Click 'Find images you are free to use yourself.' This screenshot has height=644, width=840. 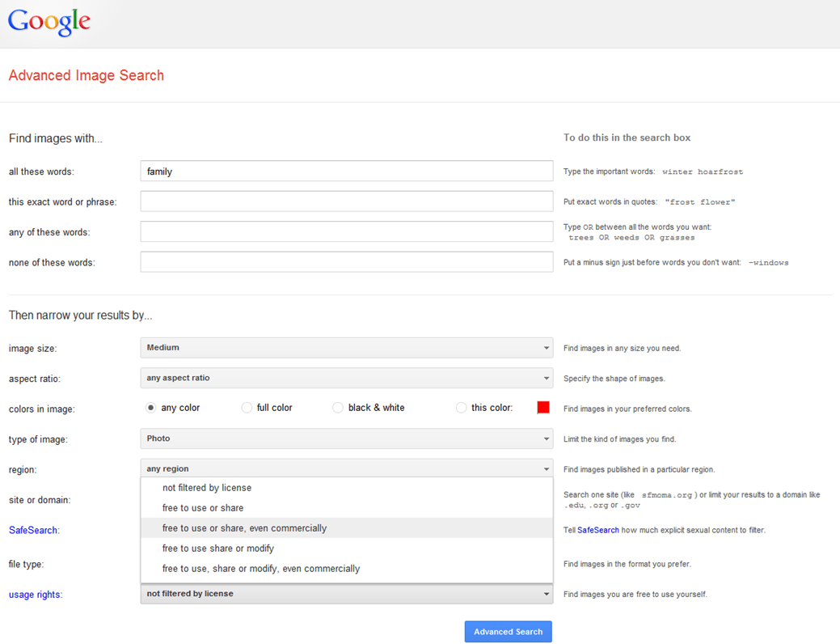635,595
